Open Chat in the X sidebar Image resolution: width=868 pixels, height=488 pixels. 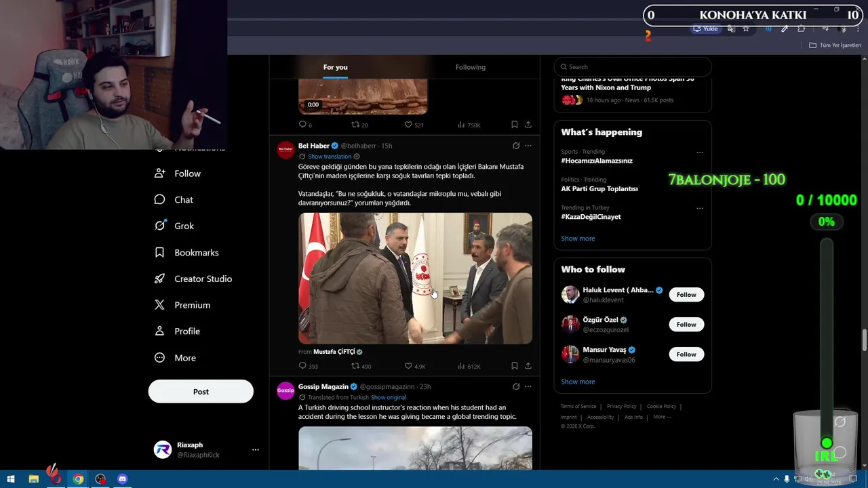(174, 200)
